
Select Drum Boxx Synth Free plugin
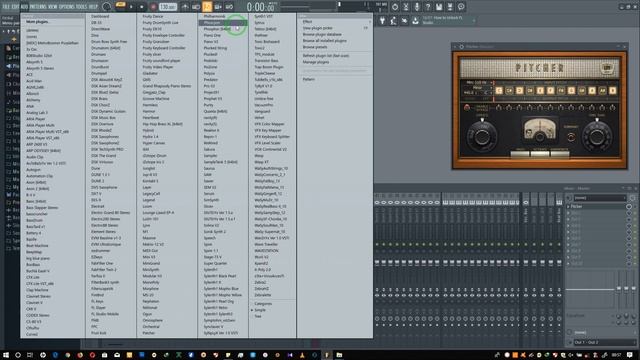coord(109,42)
